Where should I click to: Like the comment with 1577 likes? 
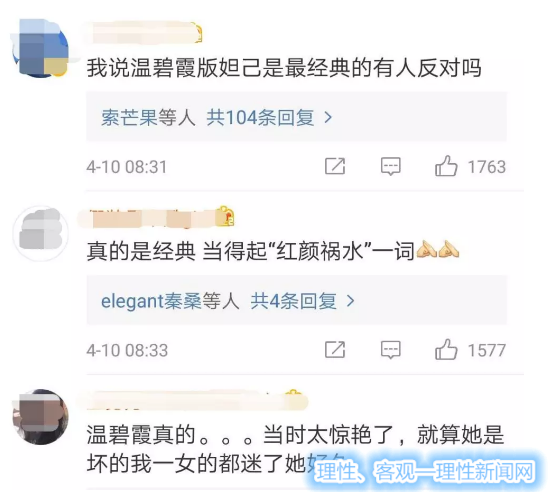click(x=446, y=349)
